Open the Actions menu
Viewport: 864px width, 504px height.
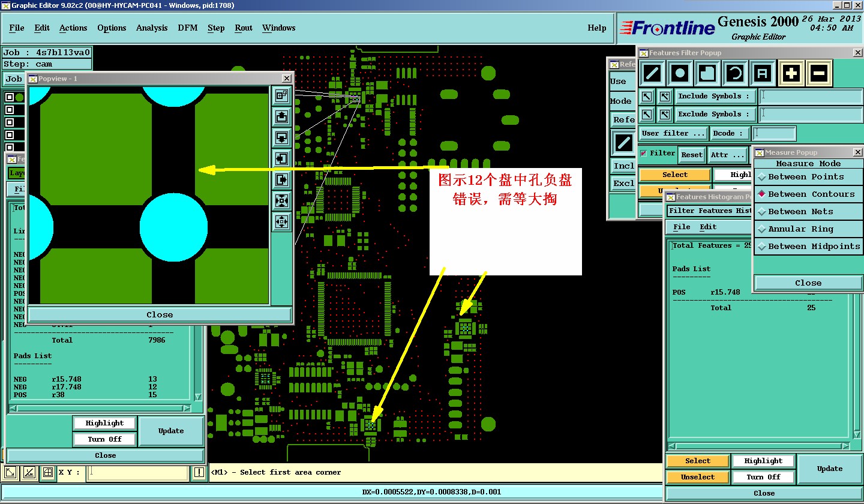pos(73,28)
